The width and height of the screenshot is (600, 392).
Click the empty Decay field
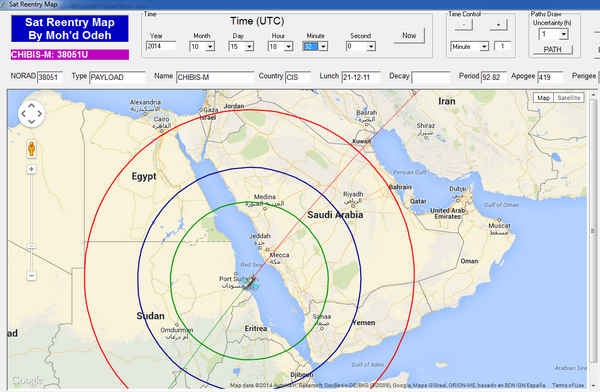[x=430, y=77]
